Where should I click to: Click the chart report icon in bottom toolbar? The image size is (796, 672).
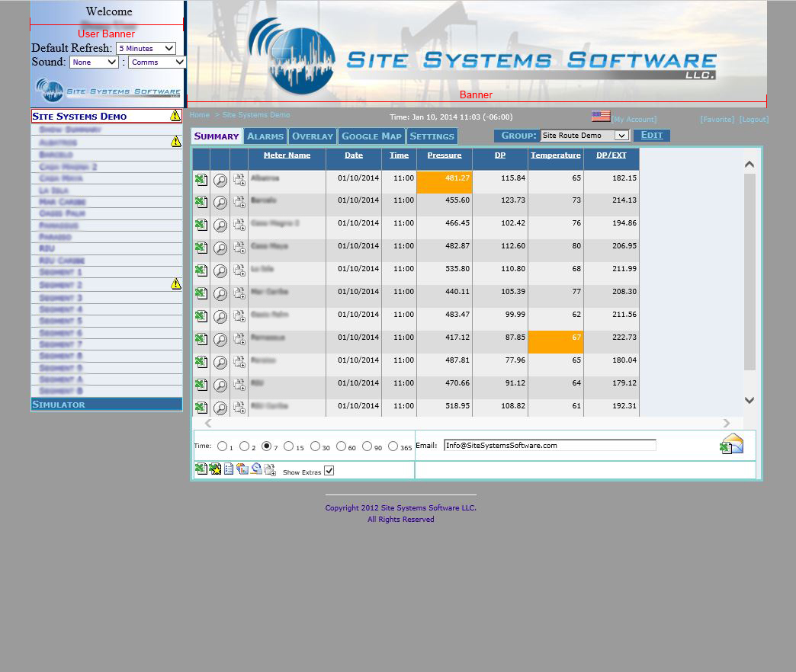[242, 469]
